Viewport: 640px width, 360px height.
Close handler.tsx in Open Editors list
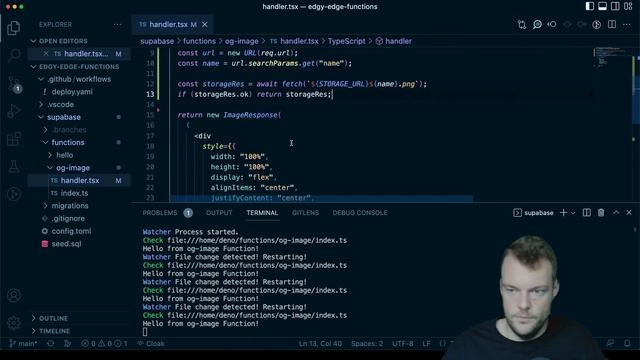(46, 54)
